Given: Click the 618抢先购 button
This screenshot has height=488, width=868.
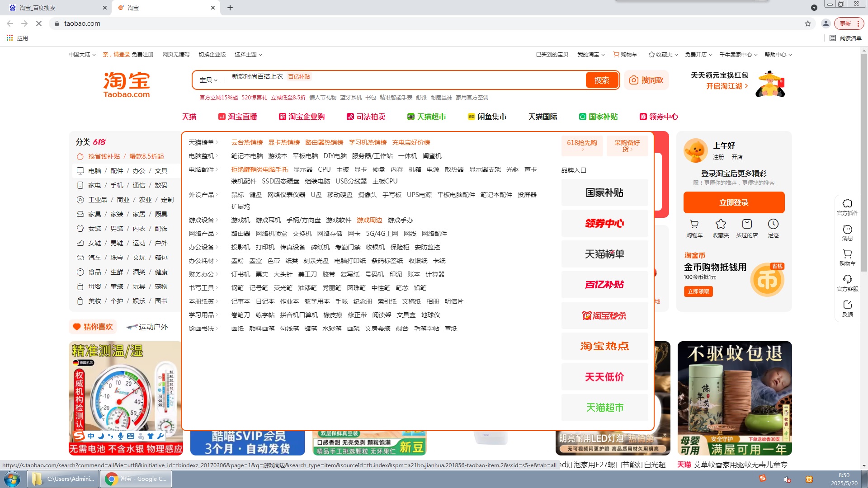Looking at the screenshot, I should (582, 145).
